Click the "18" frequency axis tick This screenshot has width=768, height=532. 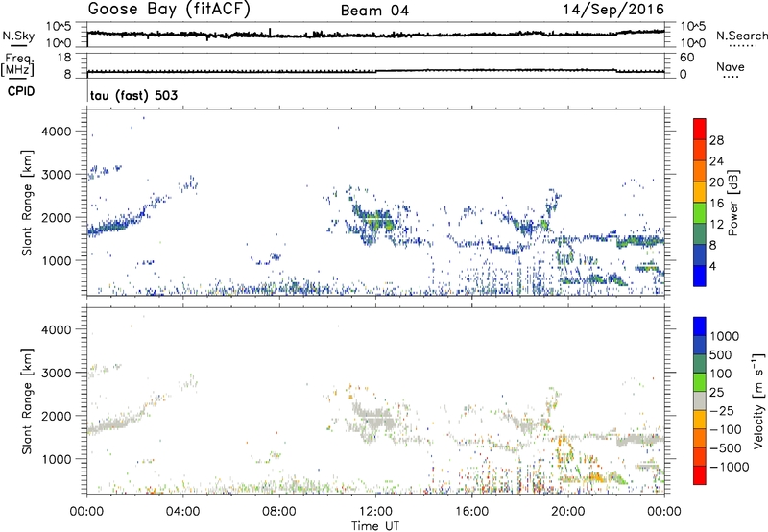[x=63, y=58]
